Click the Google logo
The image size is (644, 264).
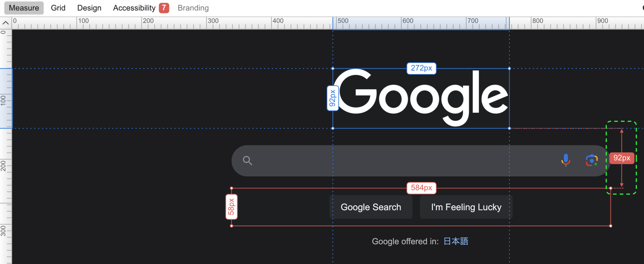pyautogui.click(x=421, y=98)
